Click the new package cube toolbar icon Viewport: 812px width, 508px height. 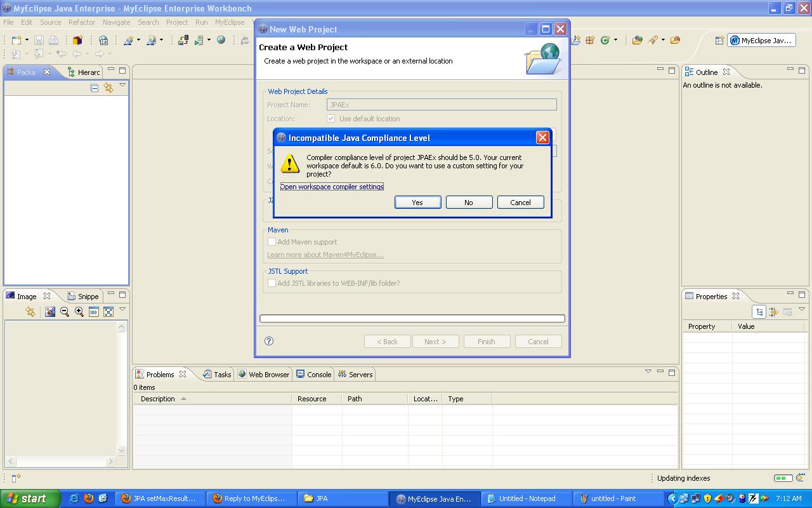click(77, 40)
